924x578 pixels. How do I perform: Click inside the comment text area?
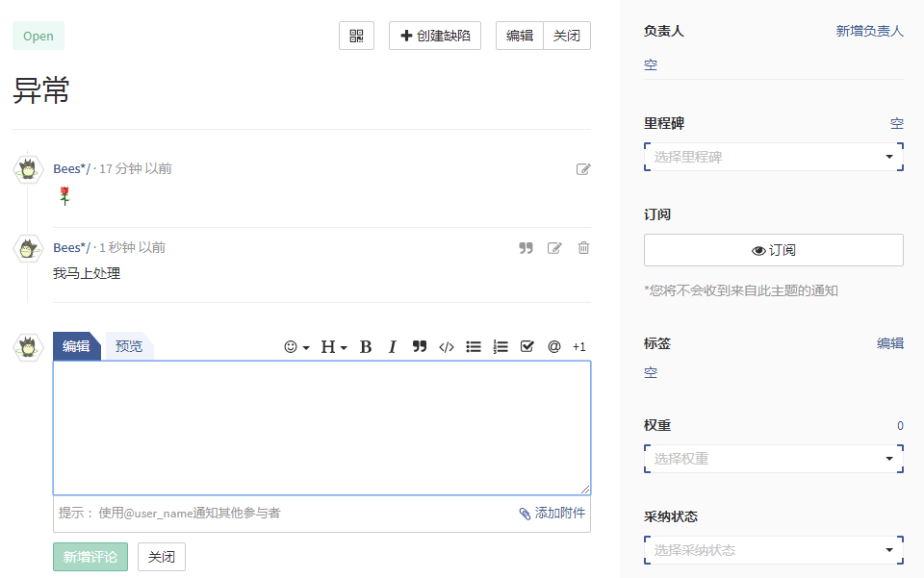(321, 428)
